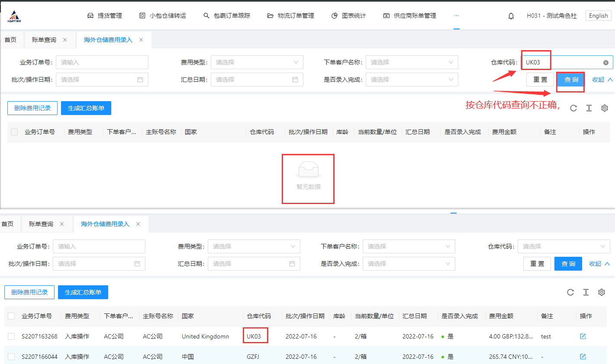
Task: Click the 提货管理 navigation item
Action: coord(105,16)
